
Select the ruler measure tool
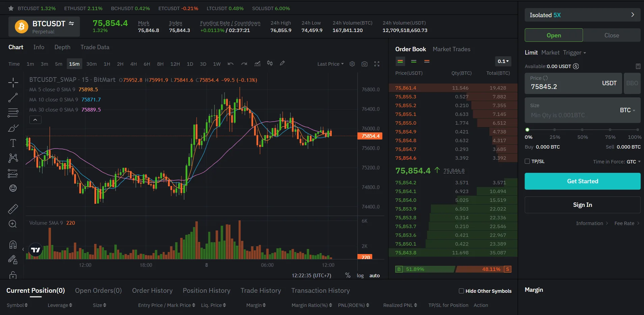point(13,209)
